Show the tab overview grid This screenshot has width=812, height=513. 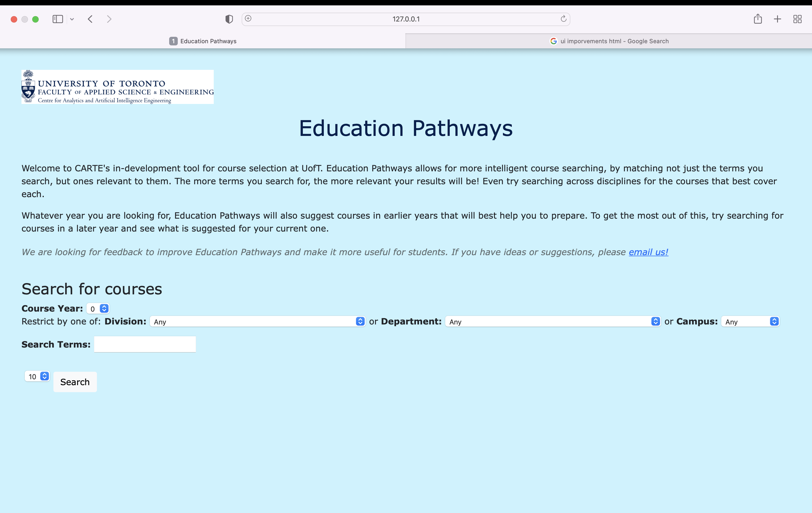[x=797, y=19]
